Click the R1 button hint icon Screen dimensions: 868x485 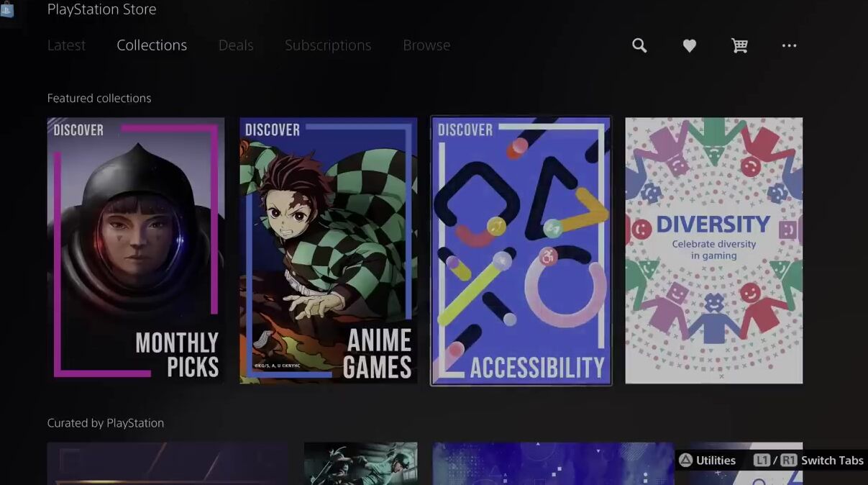click(788, 461)
